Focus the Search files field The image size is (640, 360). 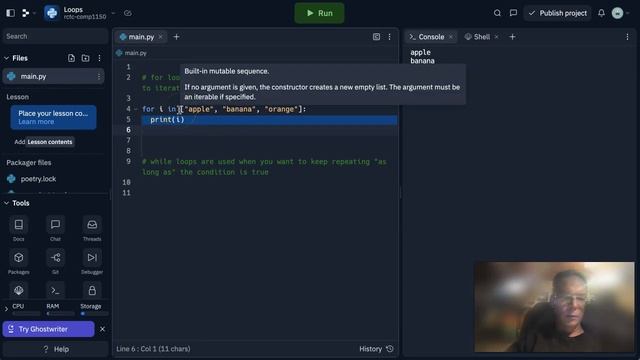click(55, 36)
